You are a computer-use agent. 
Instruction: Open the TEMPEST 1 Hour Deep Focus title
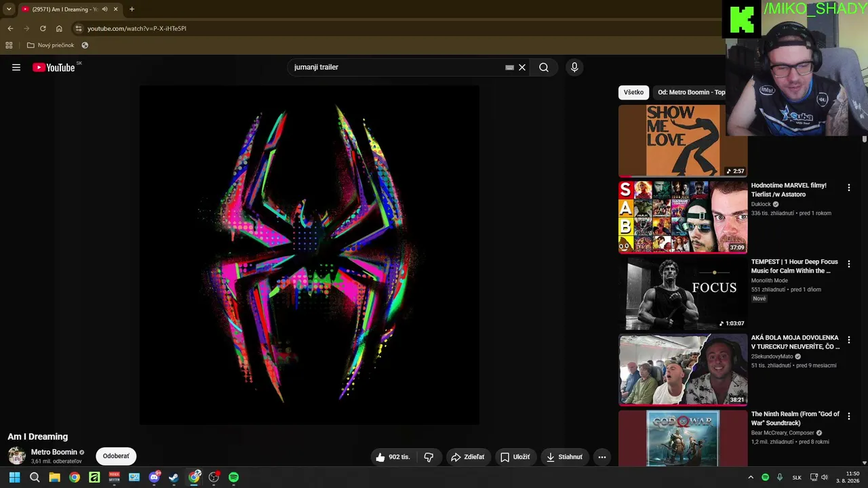(x=795, y=266)
